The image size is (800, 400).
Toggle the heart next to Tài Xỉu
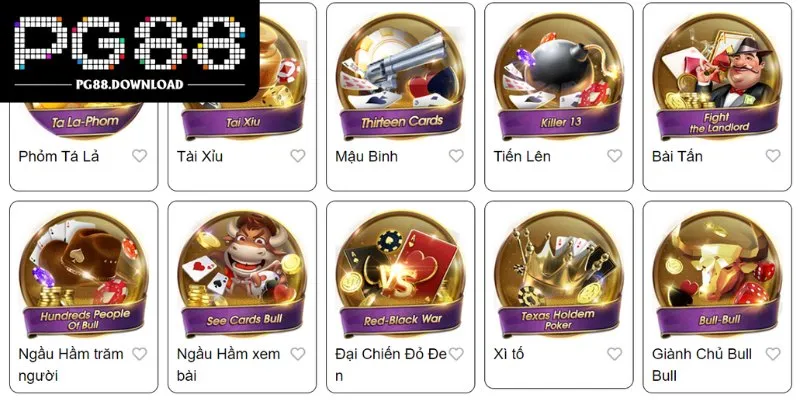(x=298, y=156)
